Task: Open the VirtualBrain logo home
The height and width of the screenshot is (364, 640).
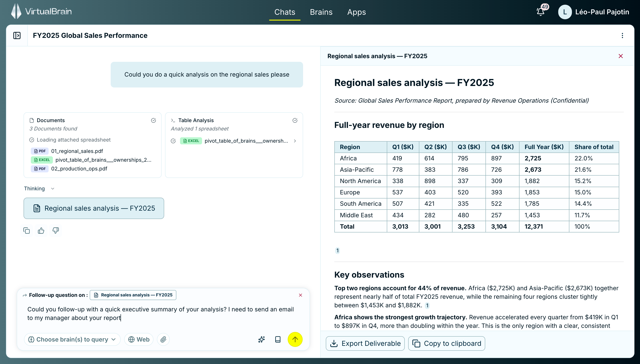Action: (x=41, y=12)
